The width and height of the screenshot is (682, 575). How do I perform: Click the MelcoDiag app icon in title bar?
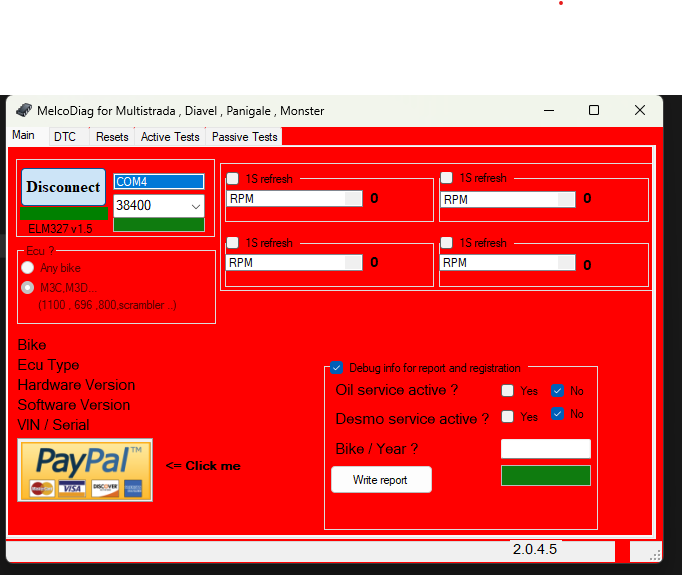[x=24, y=110]
